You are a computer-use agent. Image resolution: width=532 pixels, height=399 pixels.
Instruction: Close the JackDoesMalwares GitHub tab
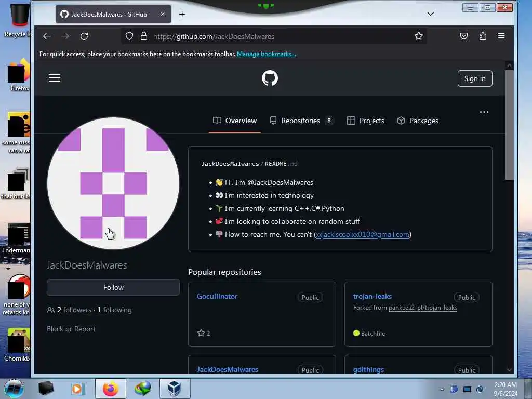[163, 14]
